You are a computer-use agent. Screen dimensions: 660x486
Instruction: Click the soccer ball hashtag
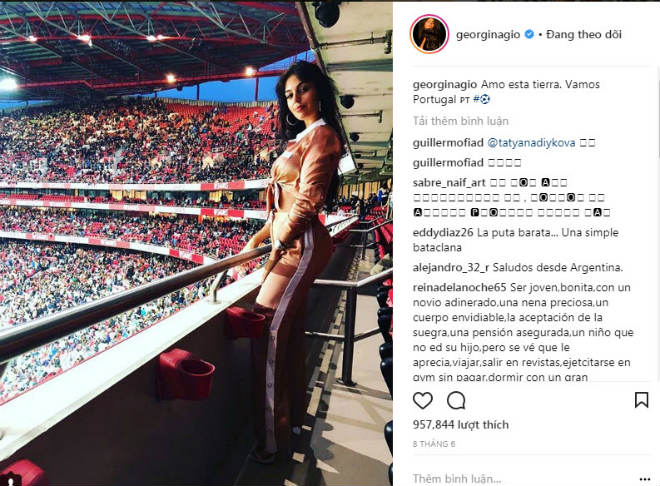(x=482, y=99)
